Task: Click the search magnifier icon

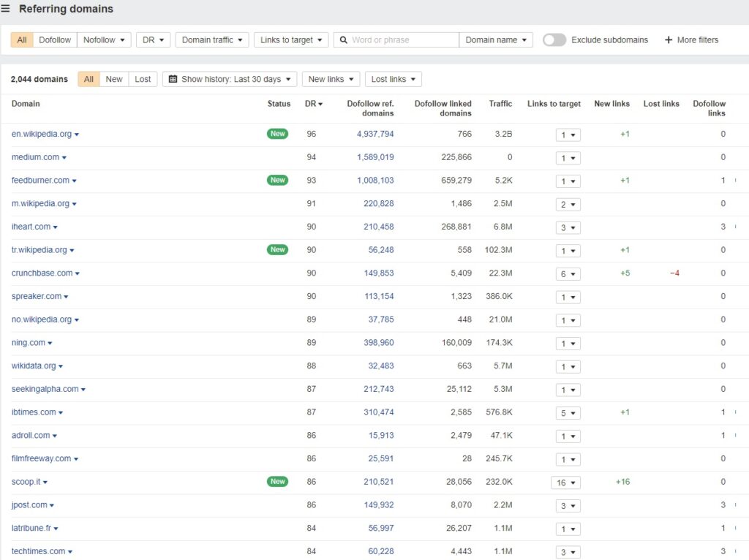Action: 344,40
